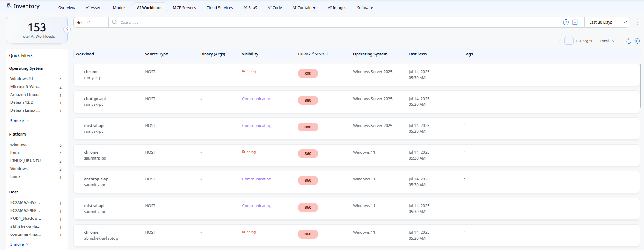Viewport: 644px width, 250px height.
Task: Go to previous page arrow
Action: tap(560, 41)
